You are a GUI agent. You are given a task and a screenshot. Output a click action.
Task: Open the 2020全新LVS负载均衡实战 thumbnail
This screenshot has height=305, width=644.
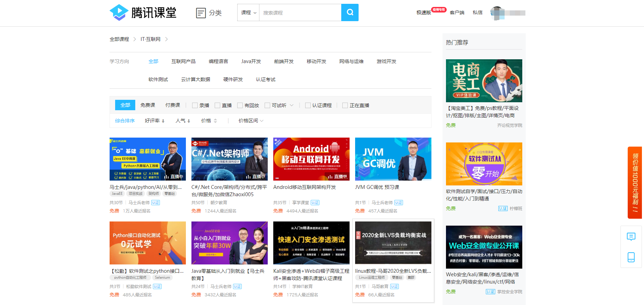tap(393, 243)
